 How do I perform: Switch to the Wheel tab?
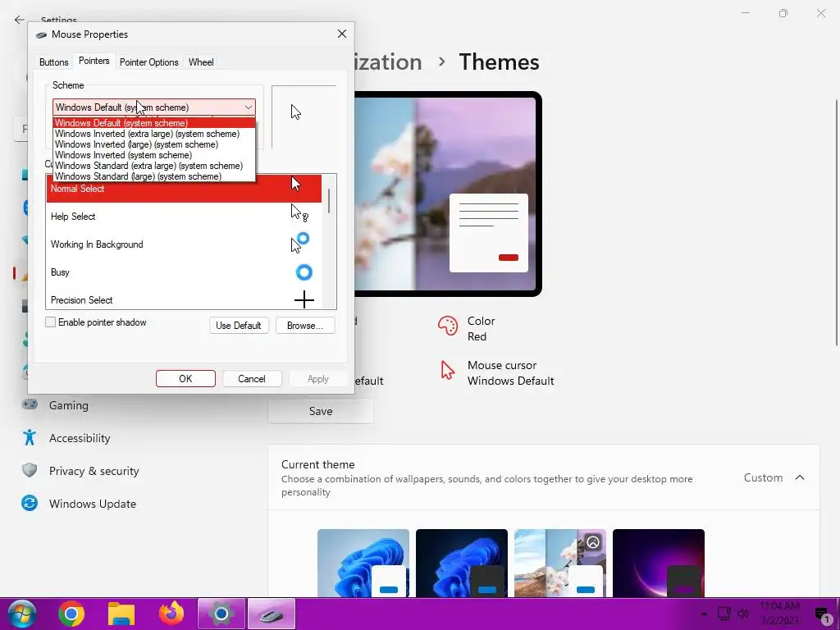pyautogui.click(x=201, y=62)
